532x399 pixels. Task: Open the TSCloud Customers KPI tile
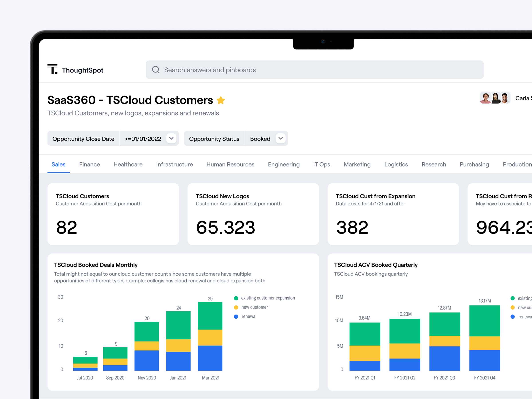[113, 214]
